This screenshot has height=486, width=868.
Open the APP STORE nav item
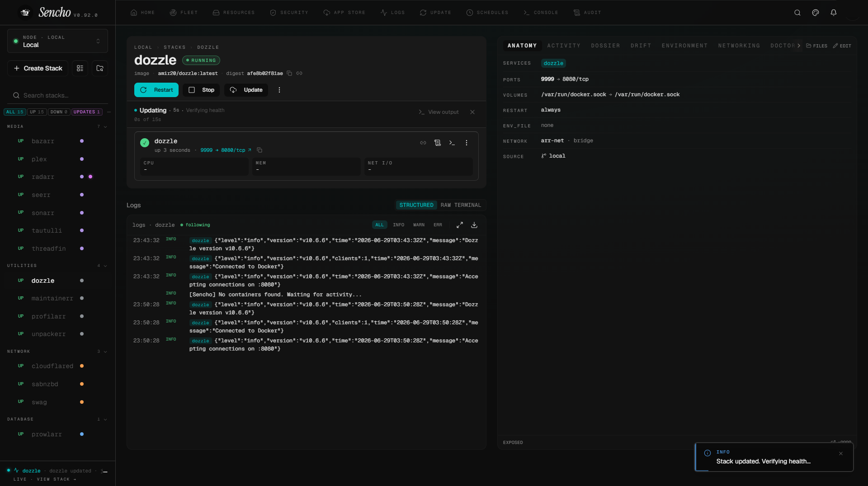344,13
